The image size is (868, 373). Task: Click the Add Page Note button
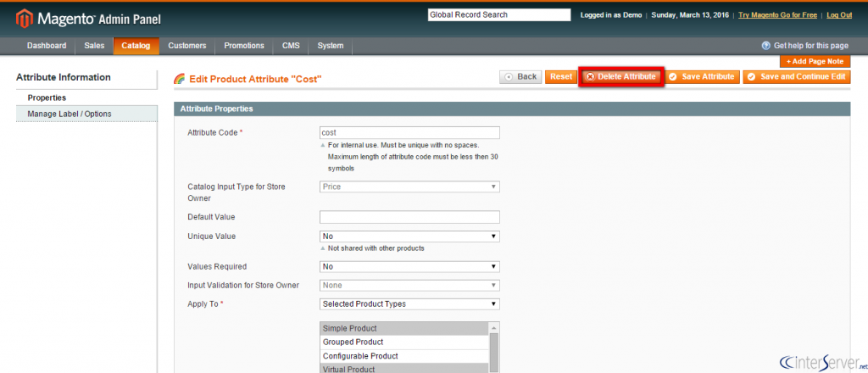(x=815, y=61)
